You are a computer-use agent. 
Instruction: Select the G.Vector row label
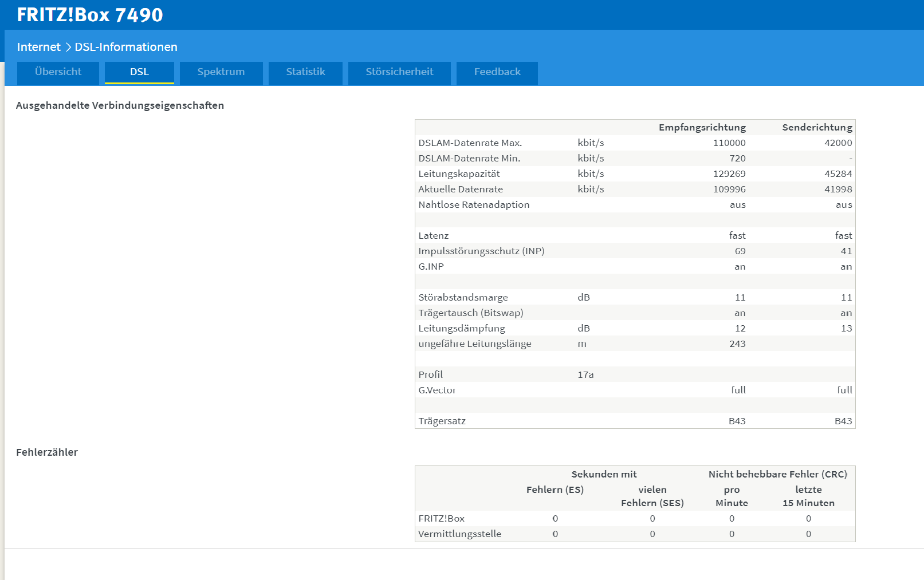(437, 390)
